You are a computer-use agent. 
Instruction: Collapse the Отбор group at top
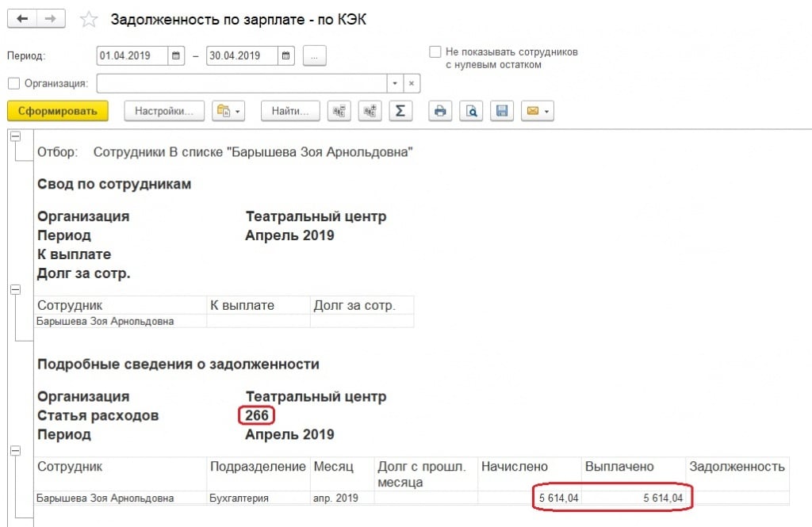[16, 136]
